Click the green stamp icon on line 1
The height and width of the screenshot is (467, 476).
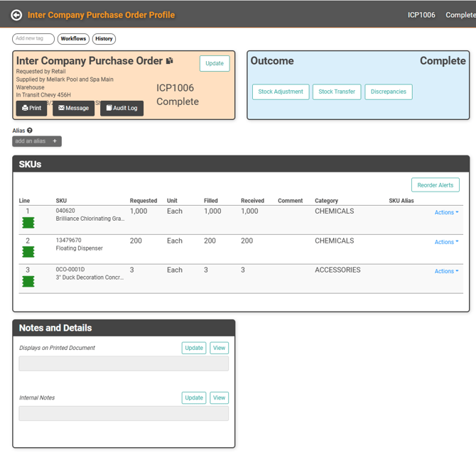(28, 223)
